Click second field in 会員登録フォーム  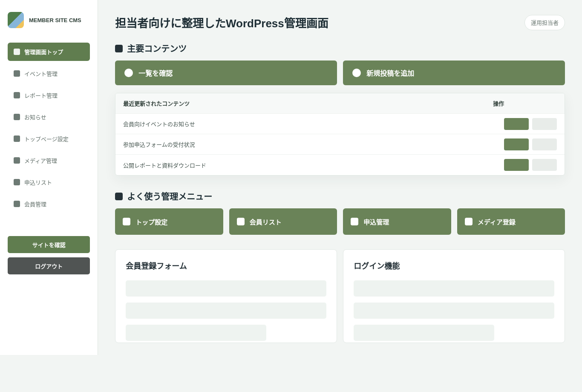pos(226,311)
